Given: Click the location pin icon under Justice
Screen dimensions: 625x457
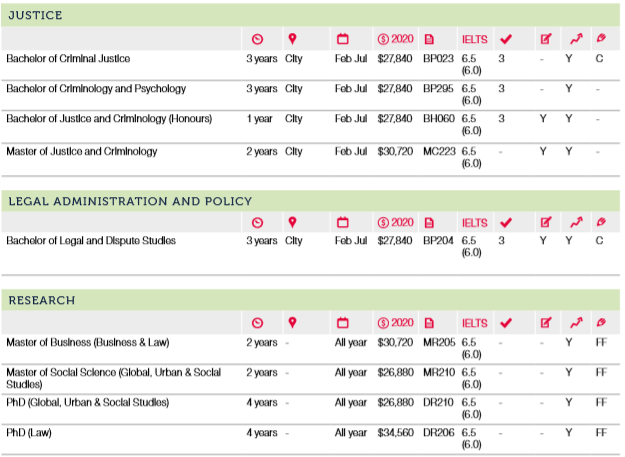Looking at the screenshot, I should point(292,39).
